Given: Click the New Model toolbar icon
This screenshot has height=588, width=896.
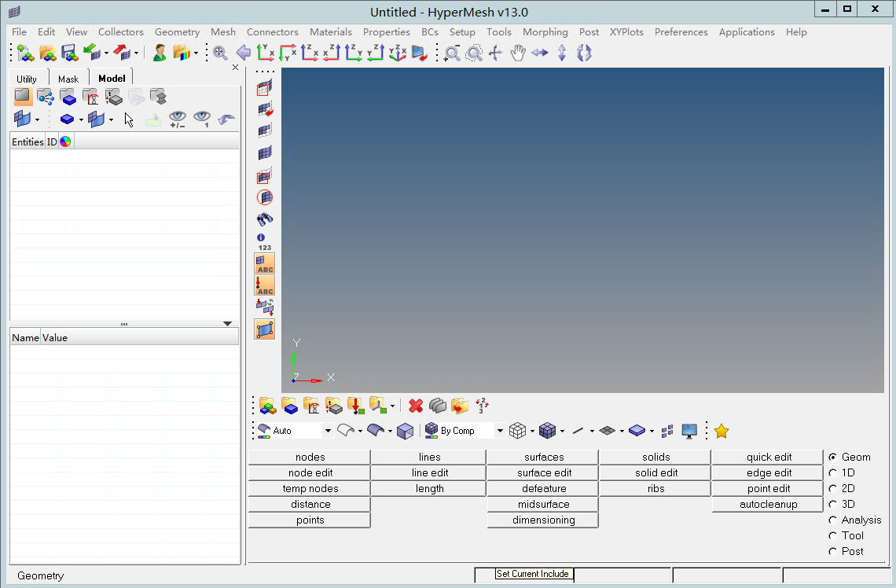Looking at the screenshot, I should pyautogui.click(x=25, y=53).
